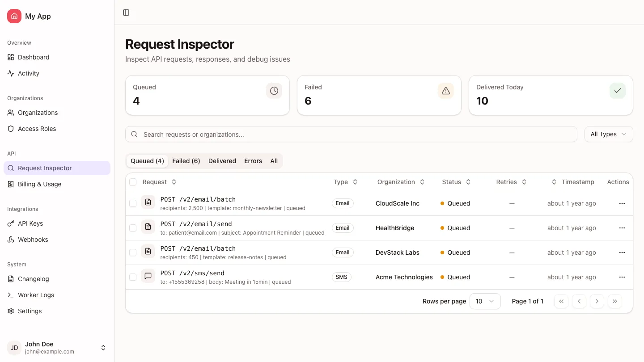Go to Request Inspector in the sidebar
Image resolution: width=644 pixels, height=362 pixels.
[x=45, y=168]
